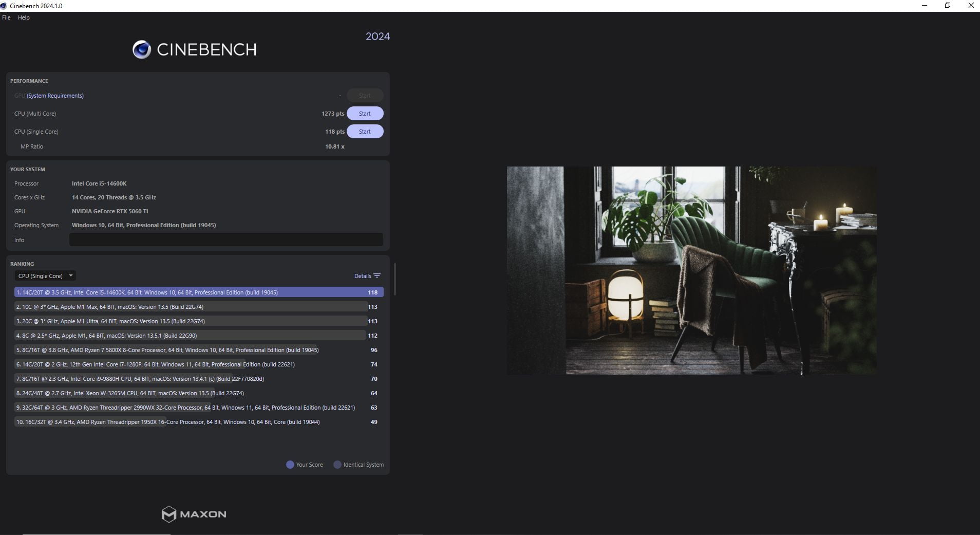980x535 pixels.
Task: Click the Identical System legend dot
Action: [337, 465]
